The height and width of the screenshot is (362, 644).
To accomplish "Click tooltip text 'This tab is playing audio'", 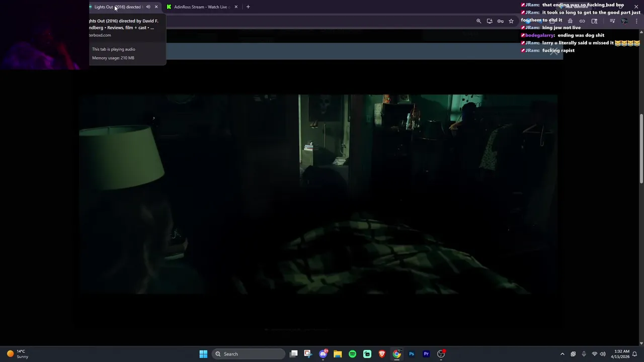I will tap(114, 49).
